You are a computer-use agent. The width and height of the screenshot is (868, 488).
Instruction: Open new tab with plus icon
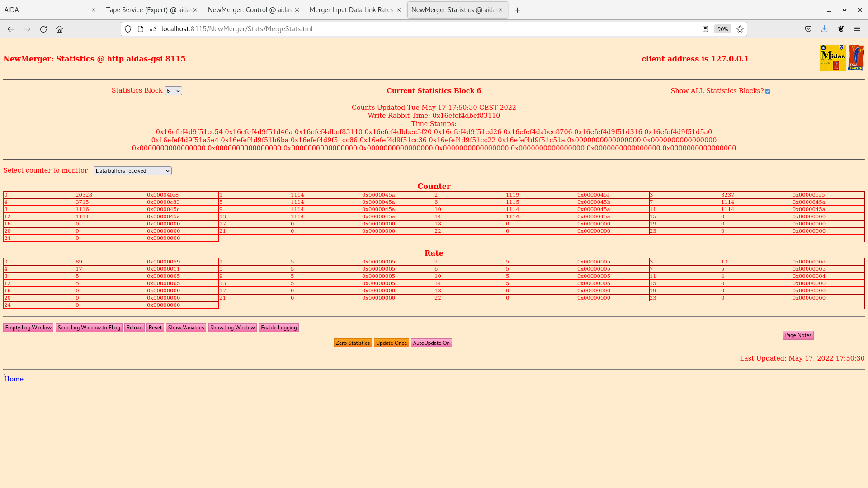517,10
